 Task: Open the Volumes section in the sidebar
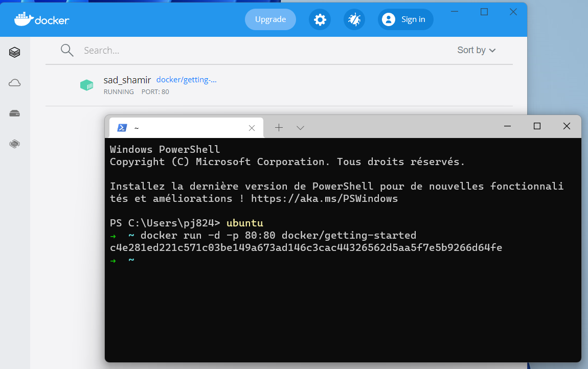coord(14,113)
